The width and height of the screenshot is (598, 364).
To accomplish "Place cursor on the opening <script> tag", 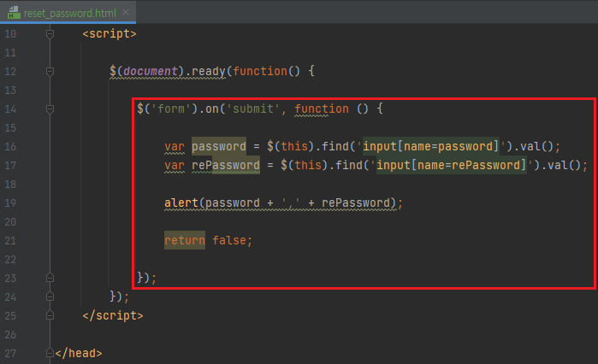I will tap(109, 34).
